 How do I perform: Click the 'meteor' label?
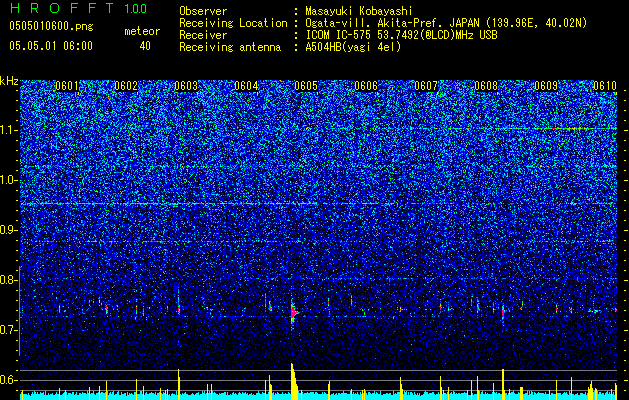(x=142, y=31)
